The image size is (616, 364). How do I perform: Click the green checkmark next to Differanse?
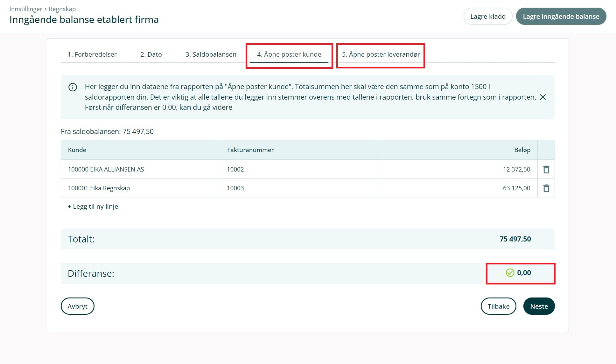510,273
